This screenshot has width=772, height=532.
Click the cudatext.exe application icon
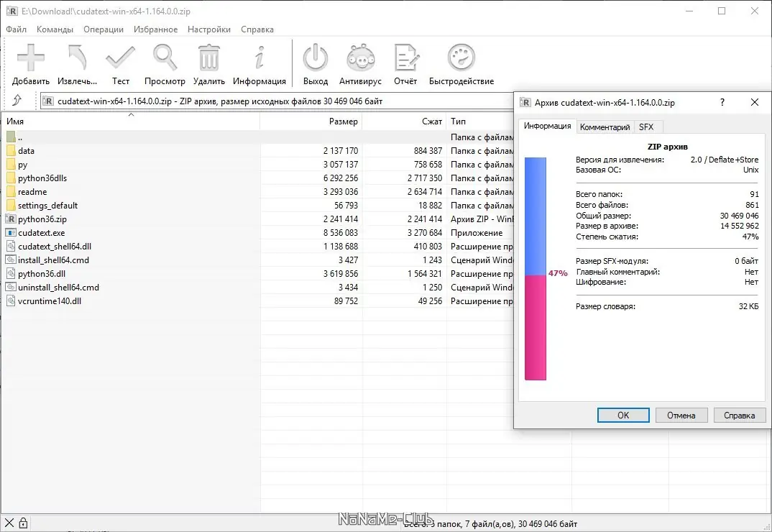coord(11,232)
